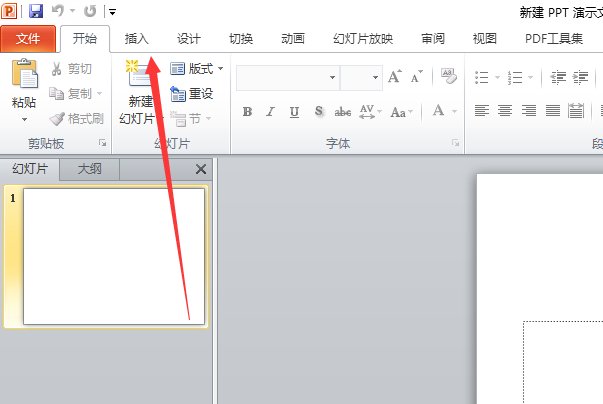Open change case Aa dropdown

pos(402,112)
